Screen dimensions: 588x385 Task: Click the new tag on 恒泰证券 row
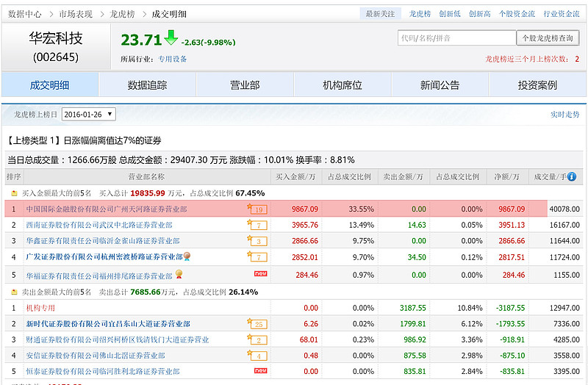pos(261,371)
